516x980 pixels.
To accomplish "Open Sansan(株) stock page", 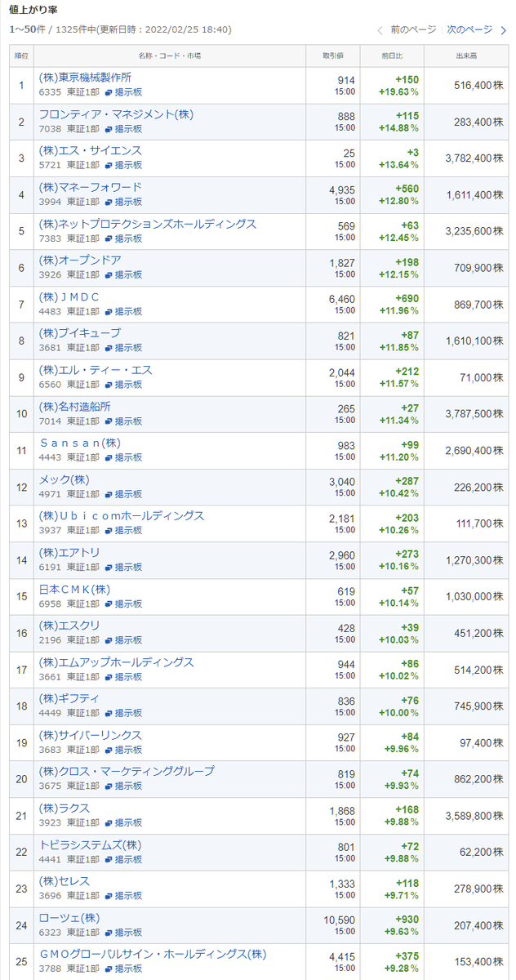I will point(80,443).
